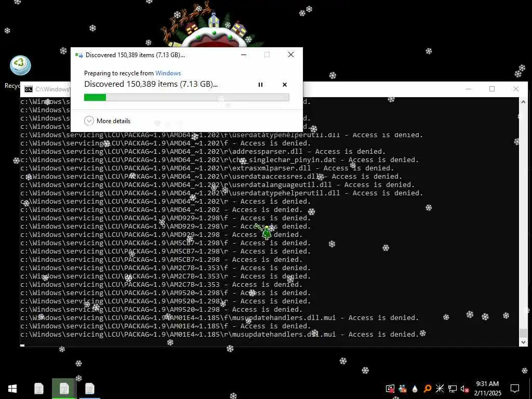Close the recycle progress dialog window
This screenshot has width=532, height=399.
(x=291, y=55)
